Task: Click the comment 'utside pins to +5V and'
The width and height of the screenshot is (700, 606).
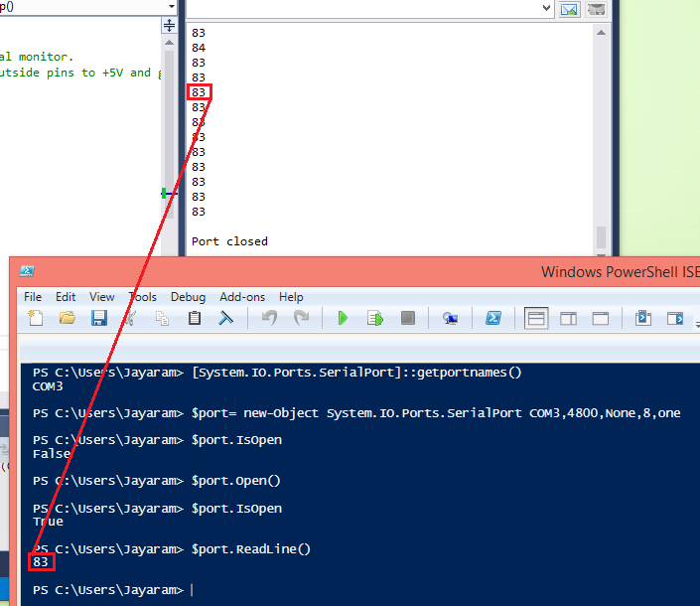Action: tap(75, 73)
